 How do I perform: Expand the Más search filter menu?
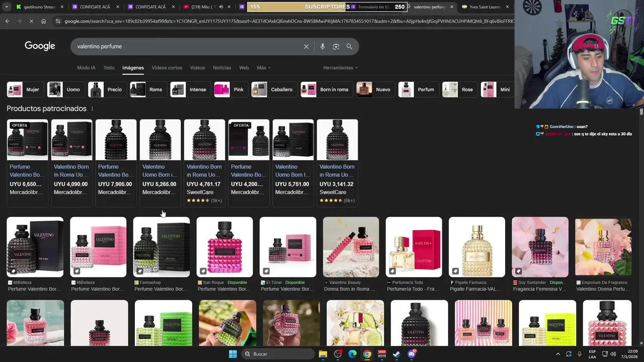(264, 68)
